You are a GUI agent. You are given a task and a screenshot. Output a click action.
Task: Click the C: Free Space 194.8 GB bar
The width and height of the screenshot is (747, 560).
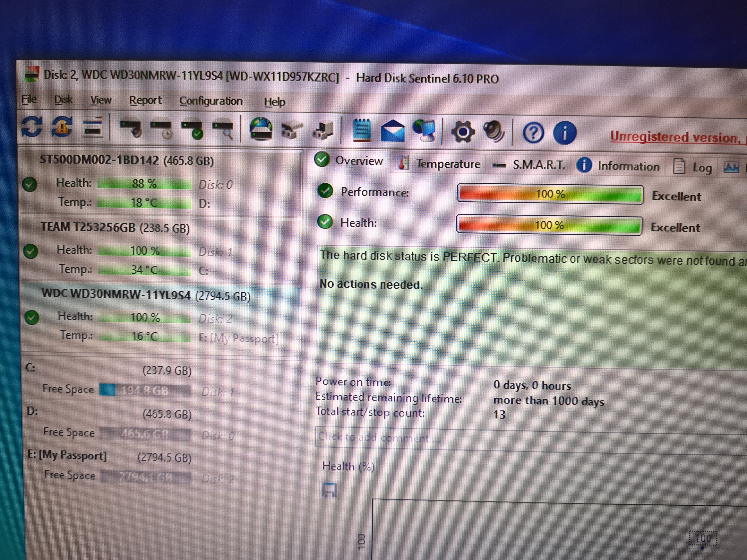(x=145, y=391)
